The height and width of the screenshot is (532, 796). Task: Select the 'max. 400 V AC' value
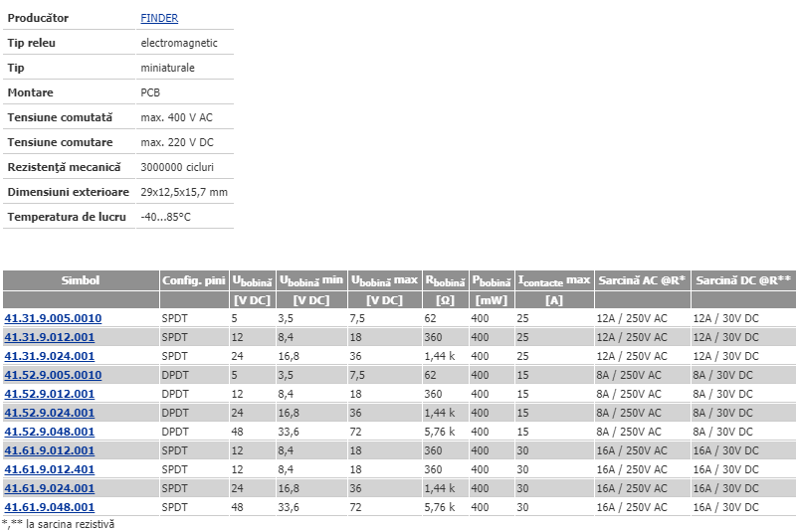tap(177, 117)
